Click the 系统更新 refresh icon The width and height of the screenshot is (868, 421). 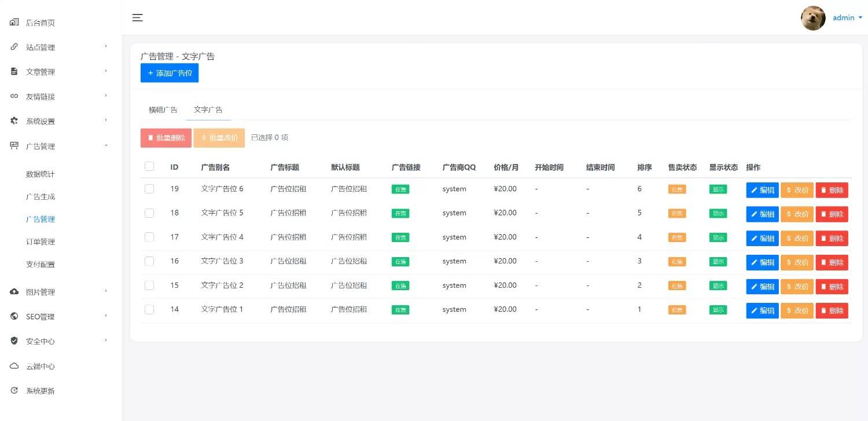[14, 390]
